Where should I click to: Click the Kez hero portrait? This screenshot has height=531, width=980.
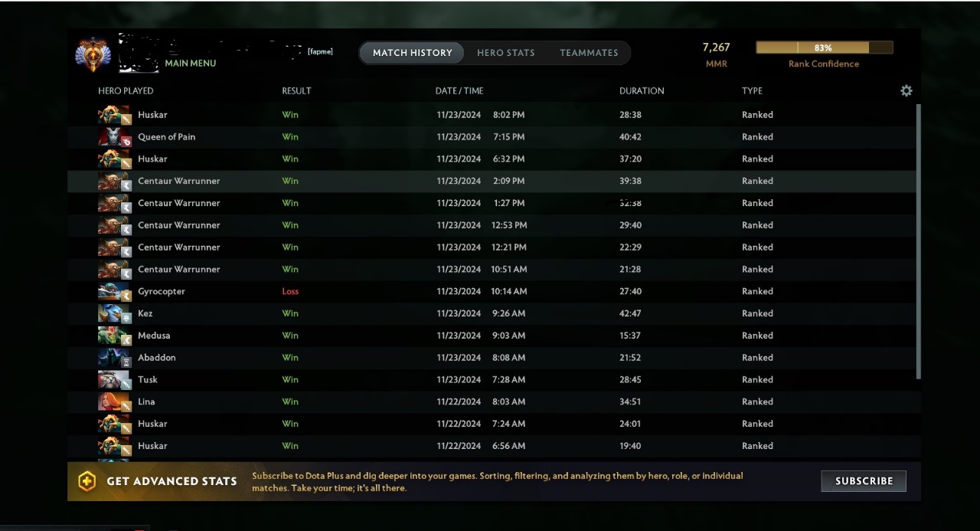click(114, 313)
